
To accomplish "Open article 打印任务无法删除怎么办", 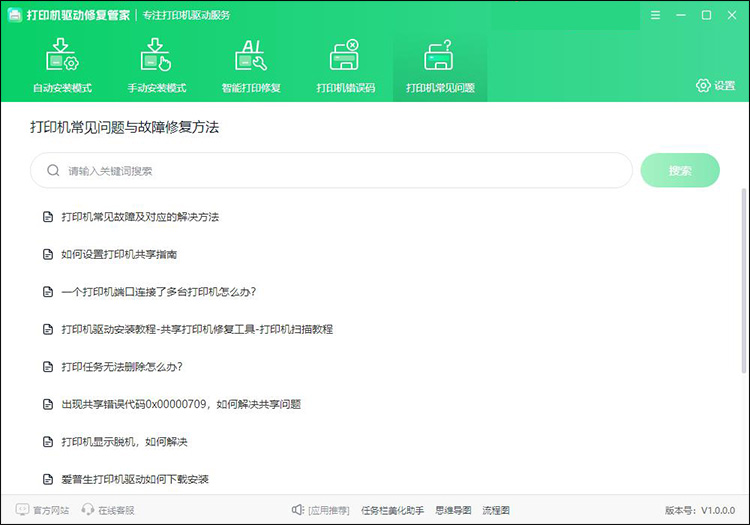I will click(x=121, y=366).
